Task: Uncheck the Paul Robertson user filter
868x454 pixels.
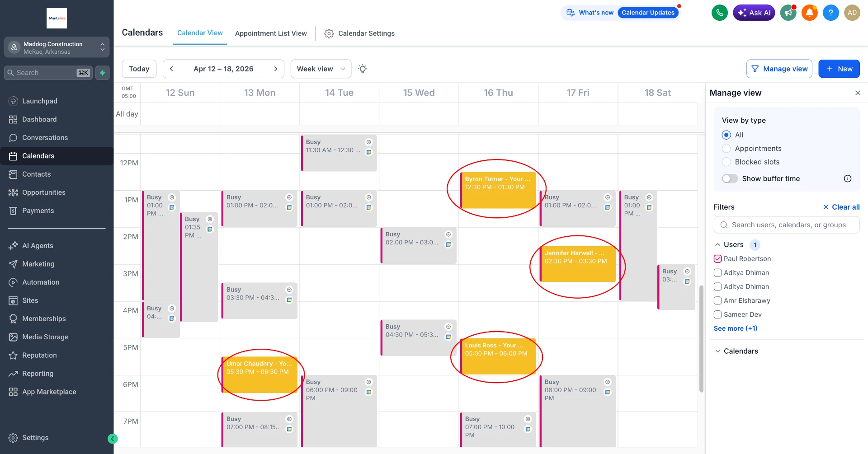Action: coord(717,259)
